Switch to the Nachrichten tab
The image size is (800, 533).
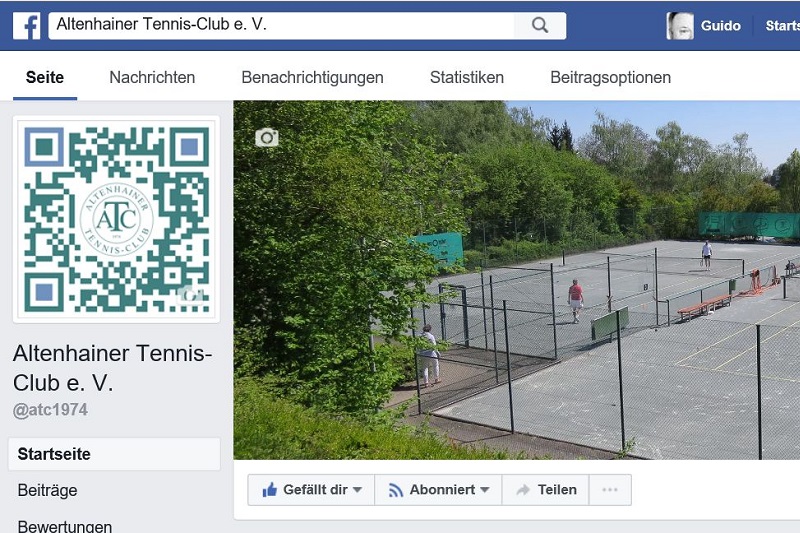click(x=152, y=78)
